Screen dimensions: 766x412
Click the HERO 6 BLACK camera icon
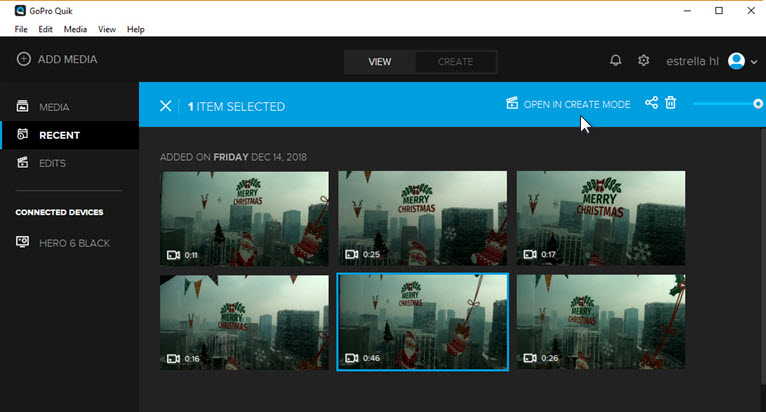22,242
